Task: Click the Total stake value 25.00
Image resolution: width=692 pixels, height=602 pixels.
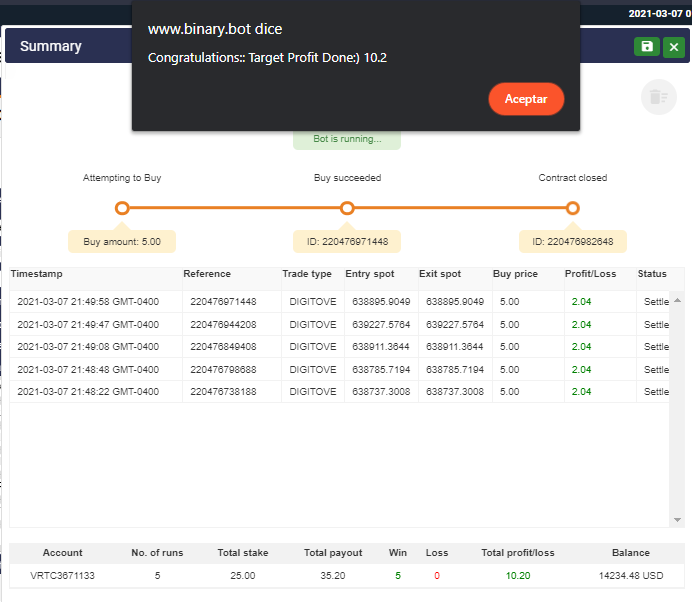Action: click(x=243, y=576)
